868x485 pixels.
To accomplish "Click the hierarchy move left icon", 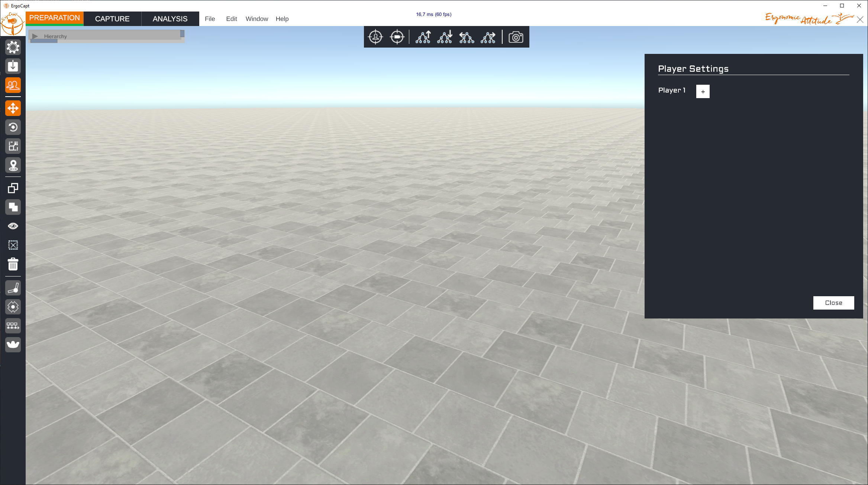I will point(467,37).
